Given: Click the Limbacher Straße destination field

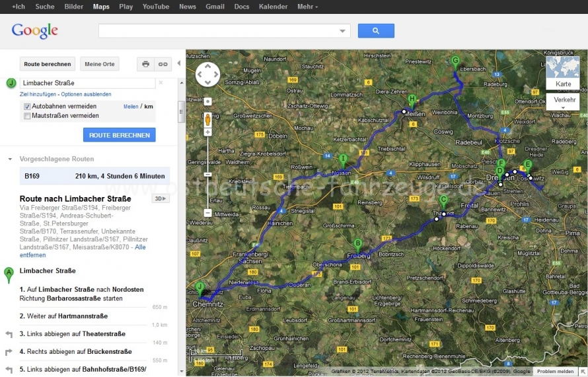Looking at the screenshot, I should (x=87, y=83).
